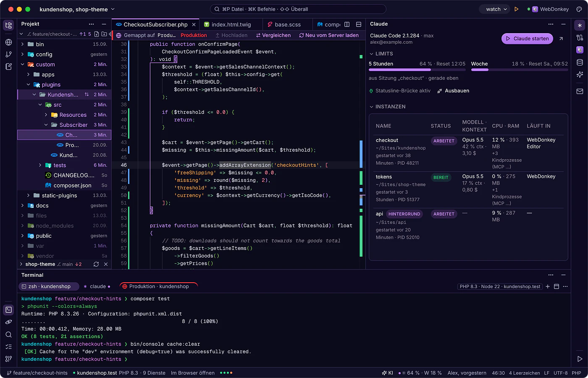Toggle the terminal panel in left sidebar
This screenshot has width=588, height=378.
[x=8, y=310]
